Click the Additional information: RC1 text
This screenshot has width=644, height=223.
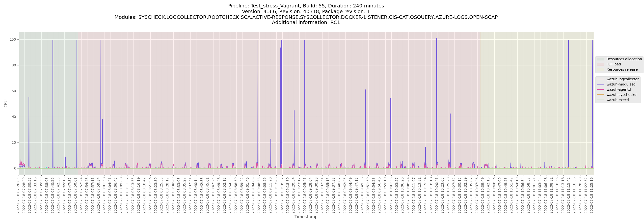point(306,23)
